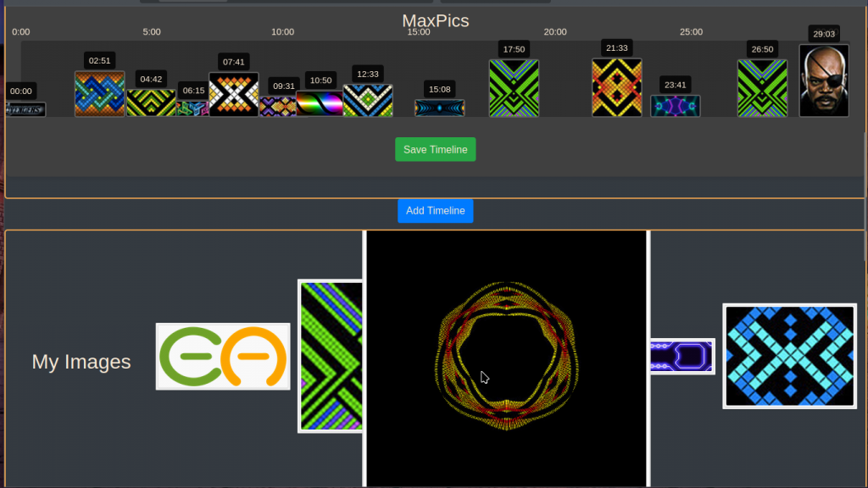Click the 23:41 neon blue thumbnail

[675, 106]
